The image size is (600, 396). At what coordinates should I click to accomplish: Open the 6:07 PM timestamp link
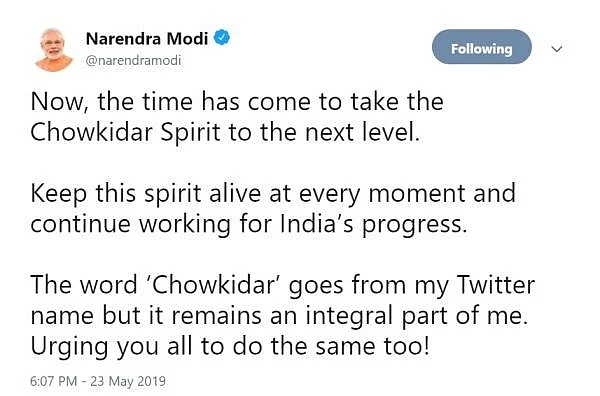[x=54, y=381]
